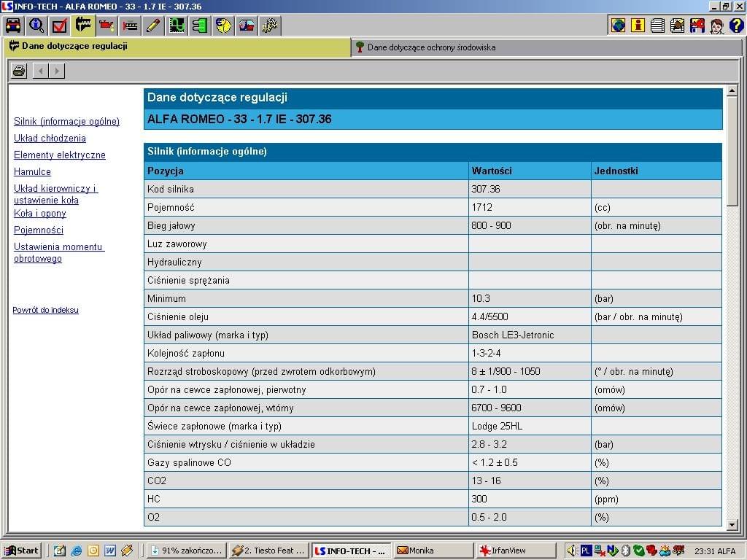Click the blue question mark help icon
This screenshot has height=560, width=747.
tap(736, 26)
